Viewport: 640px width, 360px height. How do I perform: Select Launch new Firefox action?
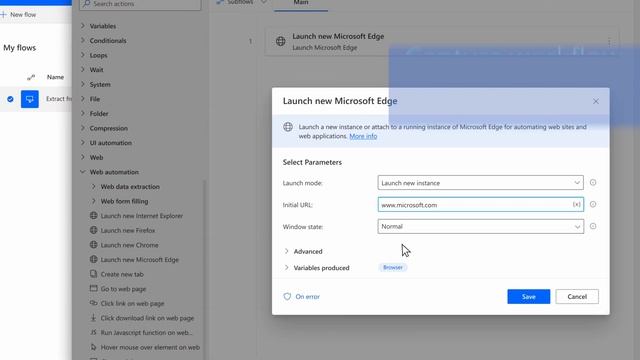tap(128, 230)
